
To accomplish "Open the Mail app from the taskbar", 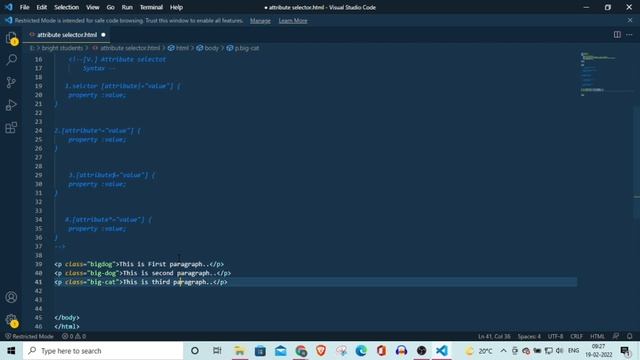I will (x=280, y=351).
